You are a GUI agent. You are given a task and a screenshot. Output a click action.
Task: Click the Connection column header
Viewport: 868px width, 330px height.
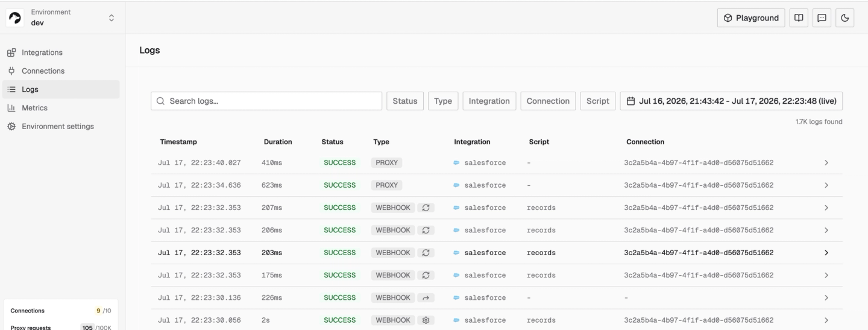tap(645, 142)
